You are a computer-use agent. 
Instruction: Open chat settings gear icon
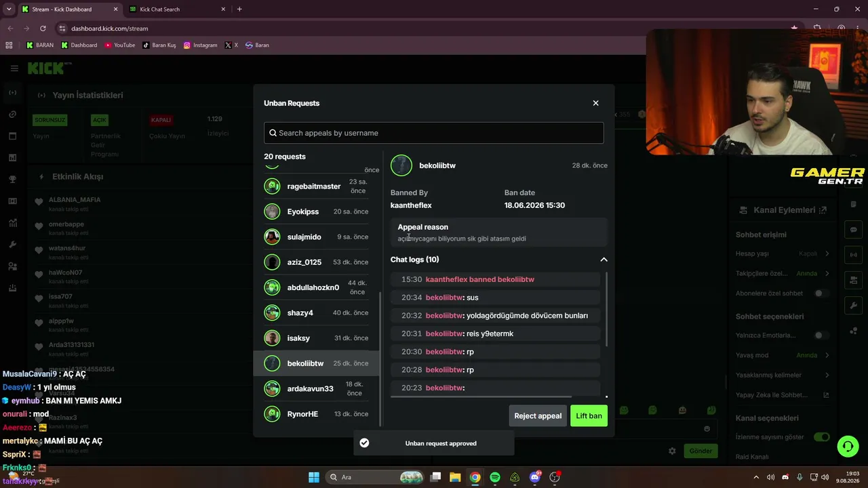[x=672, y=451]
